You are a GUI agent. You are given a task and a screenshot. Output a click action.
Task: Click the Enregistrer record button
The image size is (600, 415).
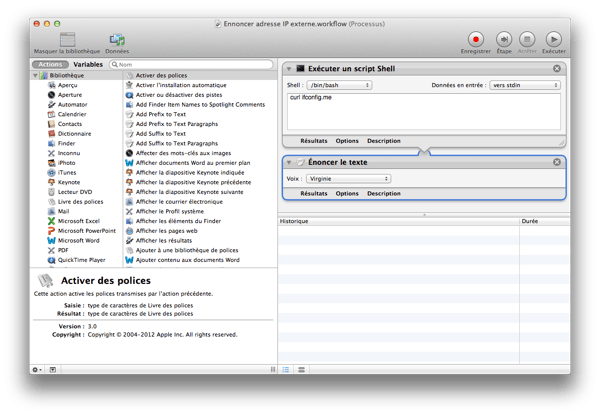(x=476, y=40)
